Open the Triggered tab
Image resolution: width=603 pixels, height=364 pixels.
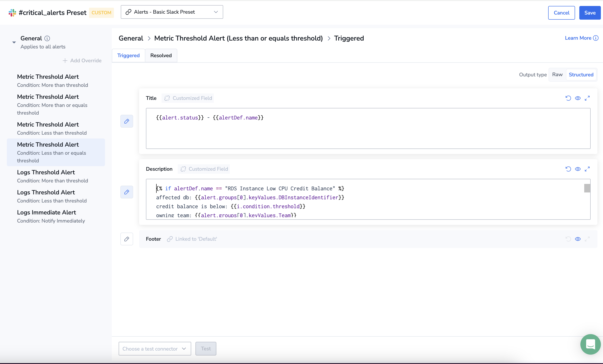point(128,55)
